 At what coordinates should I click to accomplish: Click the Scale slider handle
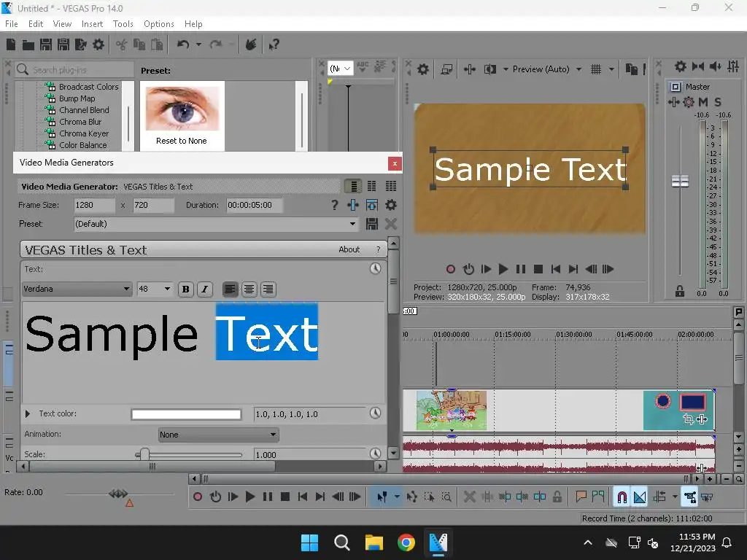coord(145,454)
